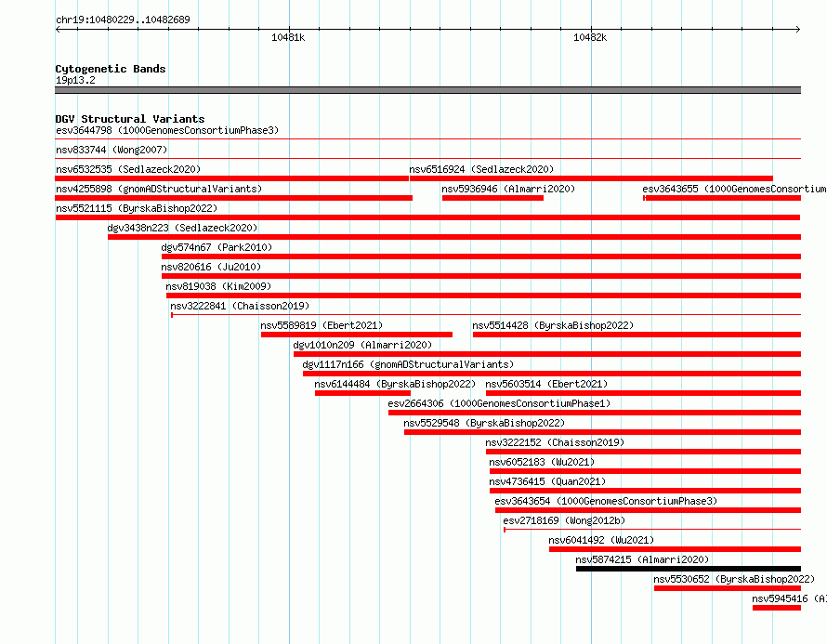Viewport: 827px width, 644px height.
Task: Click nsv5521115 (ByrskaBishop2022) label
Action: tap(137, 208)
